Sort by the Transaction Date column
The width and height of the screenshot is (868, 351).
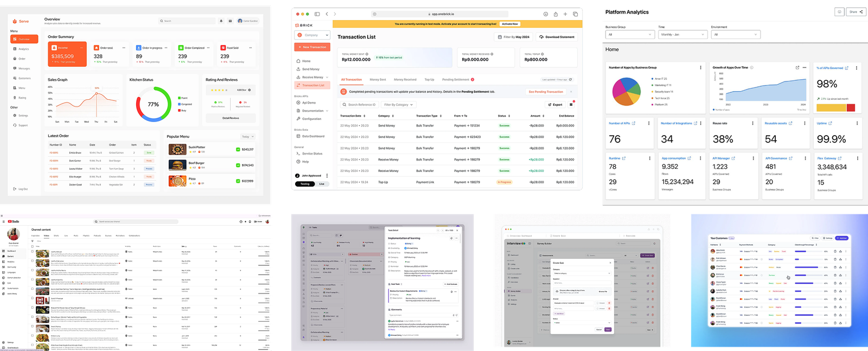tap(353, 116)
